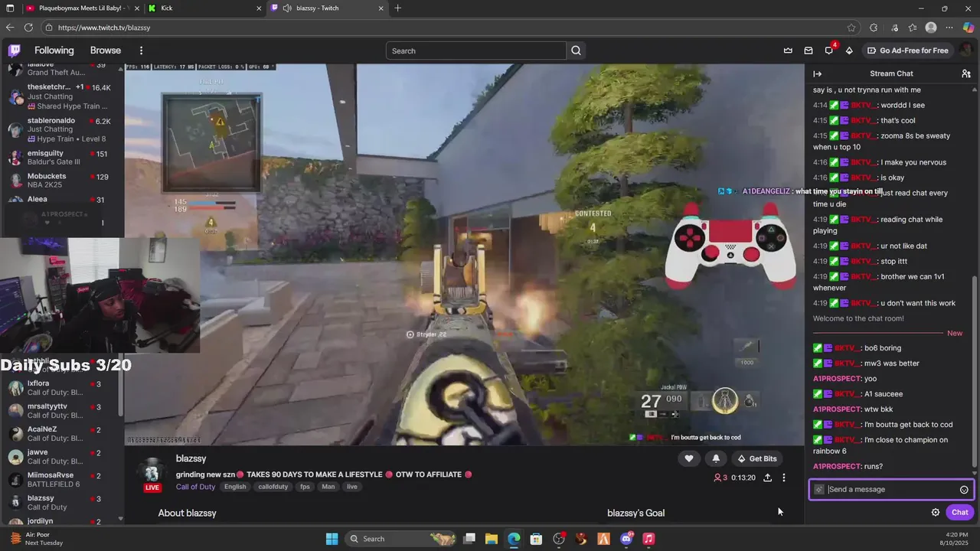The height and width of the screenshot is (551, 980).
Task: Open the Get Bits diamond icon in top bar
Action: pyautogui.click(x=849, y=51)
